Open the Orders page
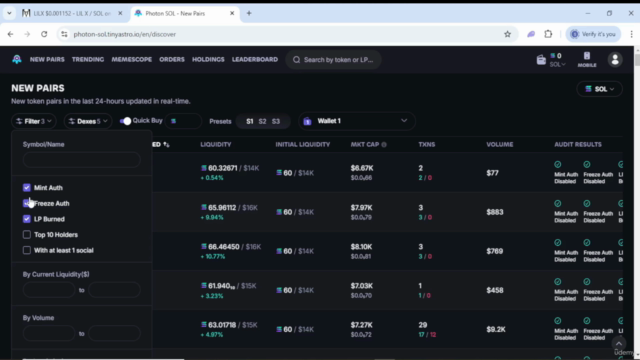Viewport: 640px width, 360px height. 172,60
